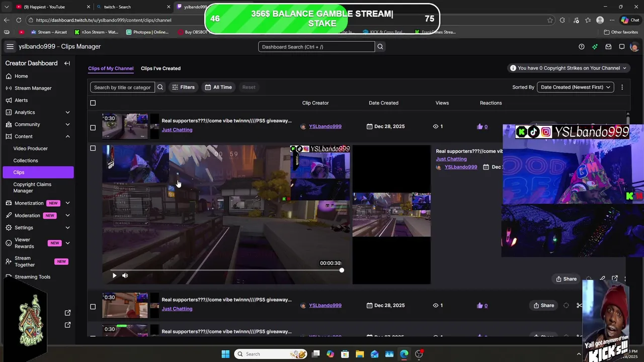Open the Copilot Chat button
644x362 pixels.
pos(631,20)
